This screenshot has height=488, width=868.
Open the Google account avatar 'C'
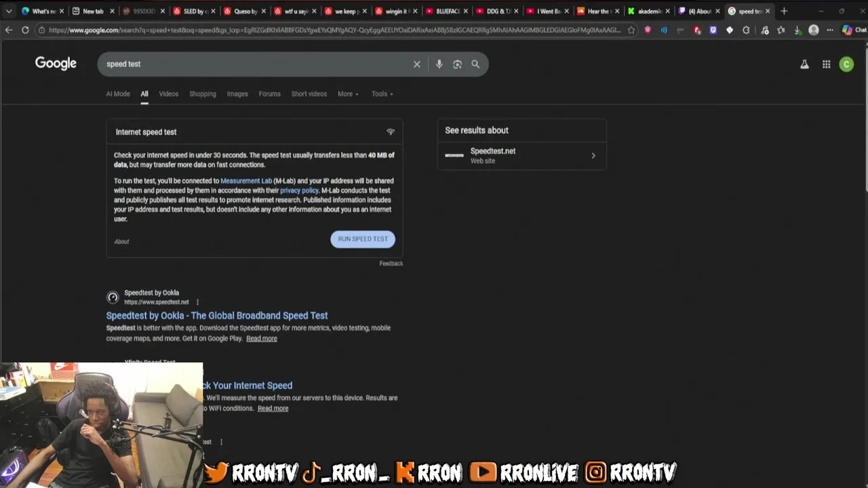[x=846, y=64]
